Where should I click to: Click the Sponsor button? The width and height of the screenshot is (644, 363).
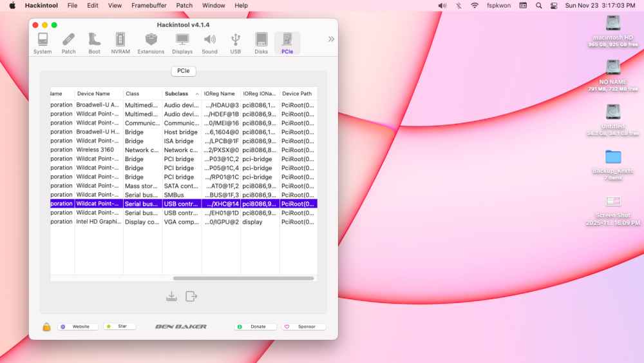pos(303,326)
